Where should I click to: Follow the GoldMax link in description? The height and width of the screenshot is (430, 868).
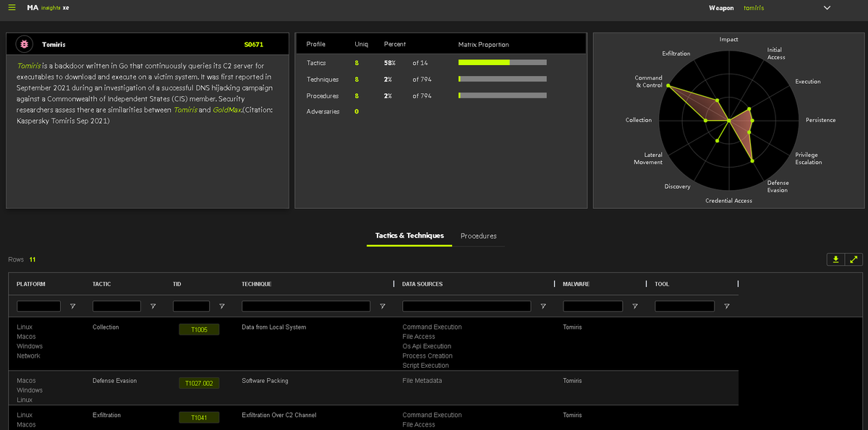pos(226,110)
